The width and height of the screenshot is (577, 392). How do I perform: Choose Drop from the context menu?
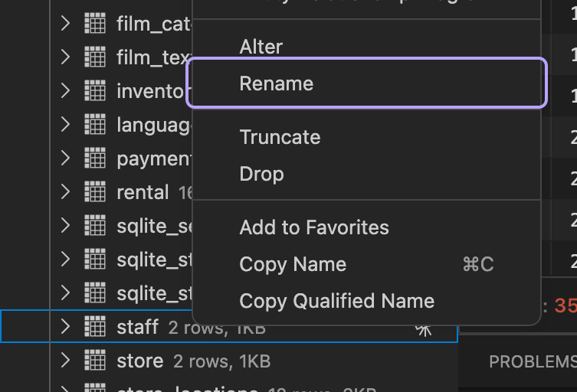point(366,174)
